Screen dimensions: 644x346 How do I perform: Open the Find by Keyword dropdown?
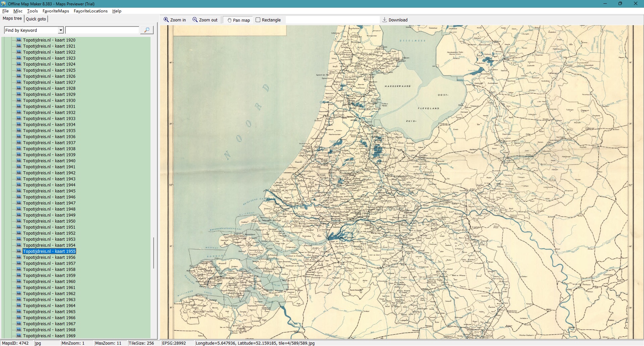[x=61, y=30]
